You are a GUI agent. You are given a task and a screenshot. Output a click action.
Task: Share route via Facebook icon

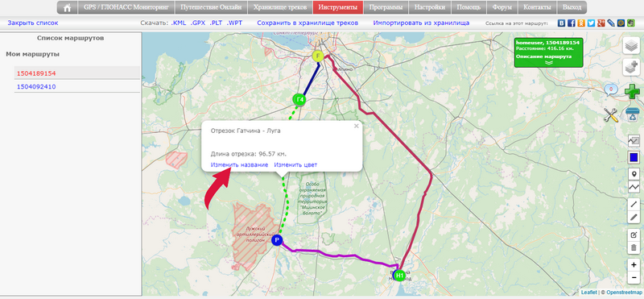click(572, 23)
